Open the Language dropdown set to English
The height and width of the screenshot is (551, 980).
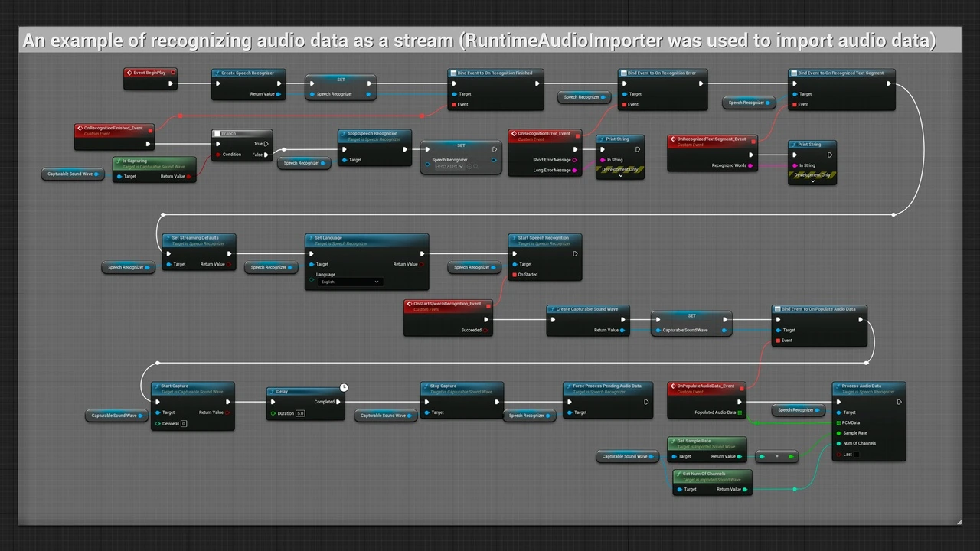[x=350, y=282]
